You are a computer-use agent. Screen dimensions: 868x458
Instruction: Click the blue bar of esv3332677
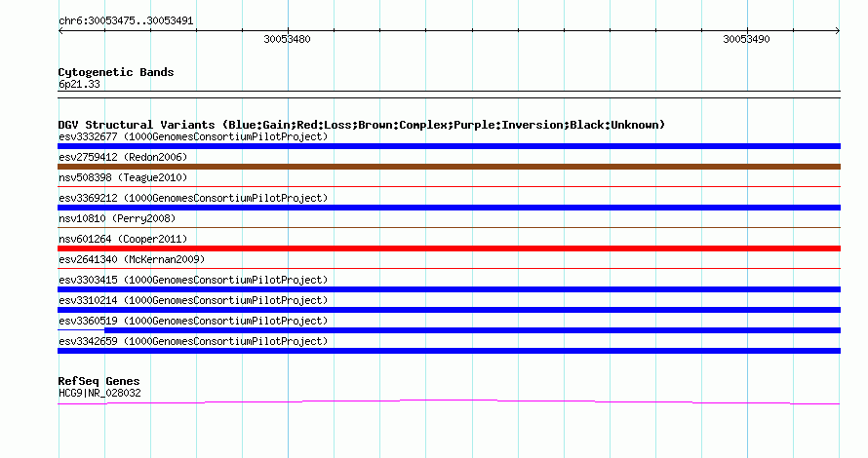449,146
